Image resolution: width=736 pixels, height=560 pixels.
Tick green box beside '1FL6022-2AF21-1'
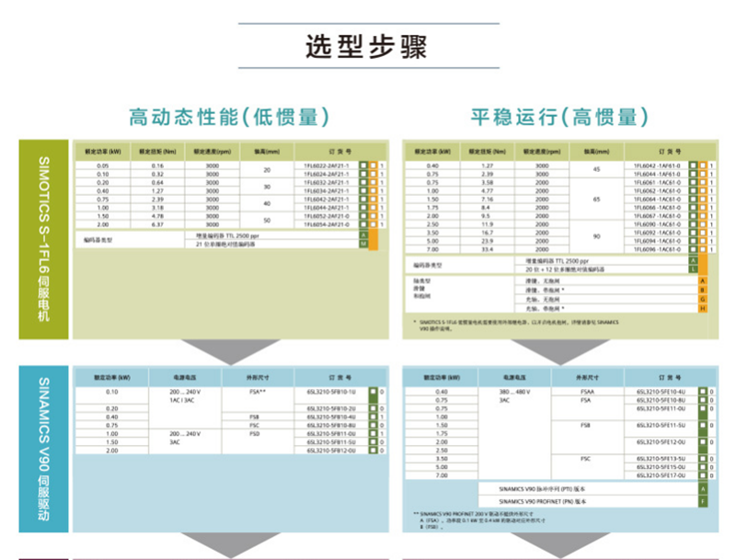click(363, 166)
